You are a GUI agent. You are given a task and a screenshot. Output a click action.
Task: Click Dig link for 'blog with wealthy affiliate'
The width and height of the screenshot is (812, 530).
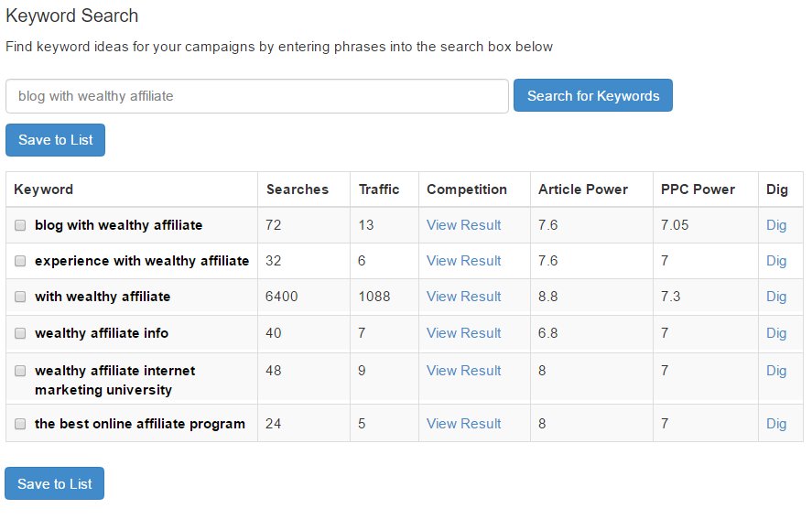pyautogui.click(x=776, y=225)
